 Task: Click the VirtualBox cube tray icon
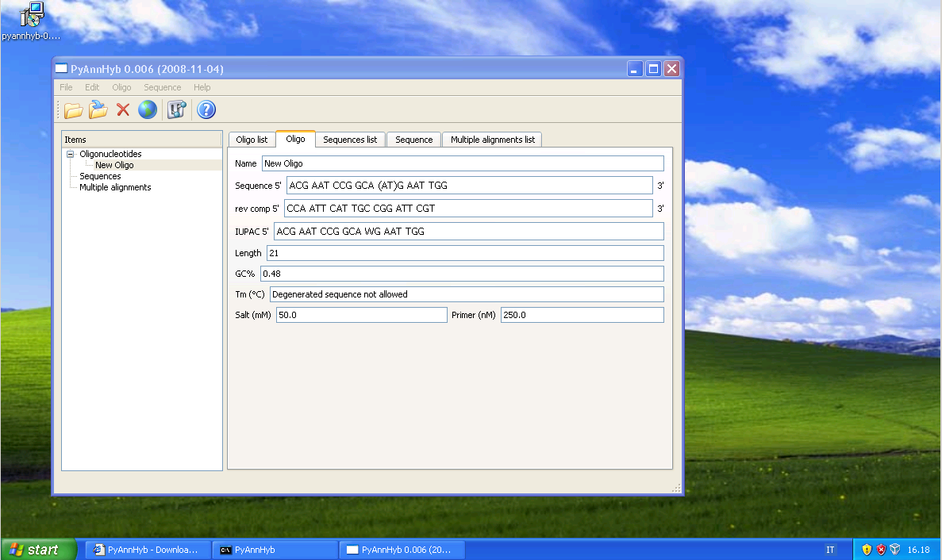click(x=895, y=549)
